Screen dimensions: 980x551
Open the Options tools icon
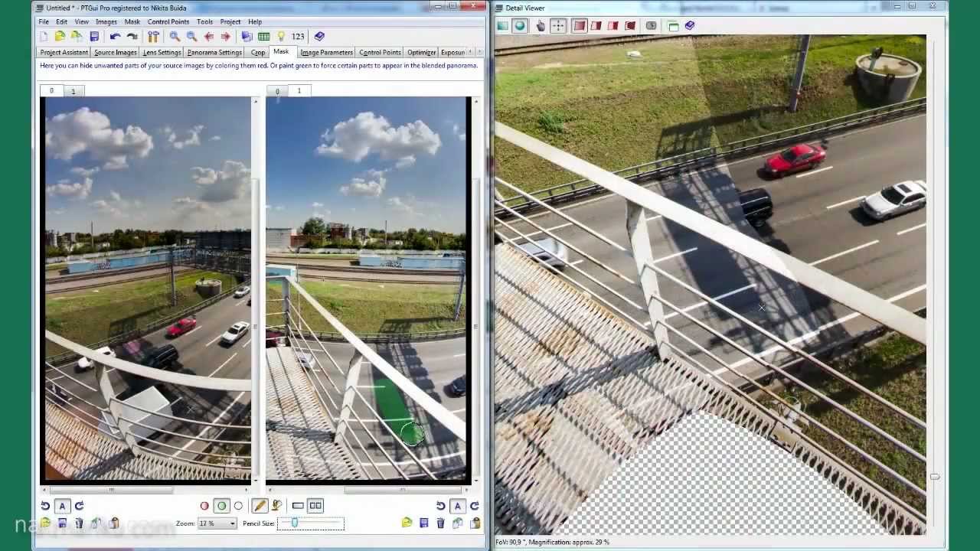pos(153,37)
